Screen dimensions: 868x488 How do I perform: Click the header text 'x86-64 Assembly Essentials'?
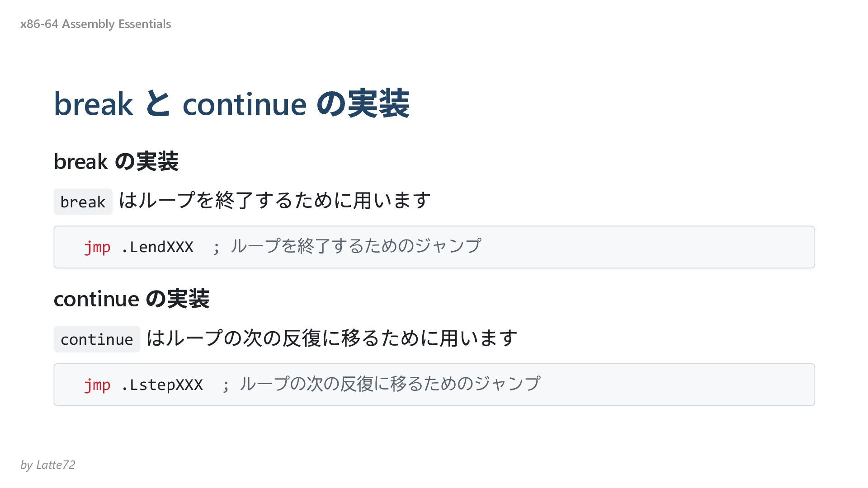[95, 24]
